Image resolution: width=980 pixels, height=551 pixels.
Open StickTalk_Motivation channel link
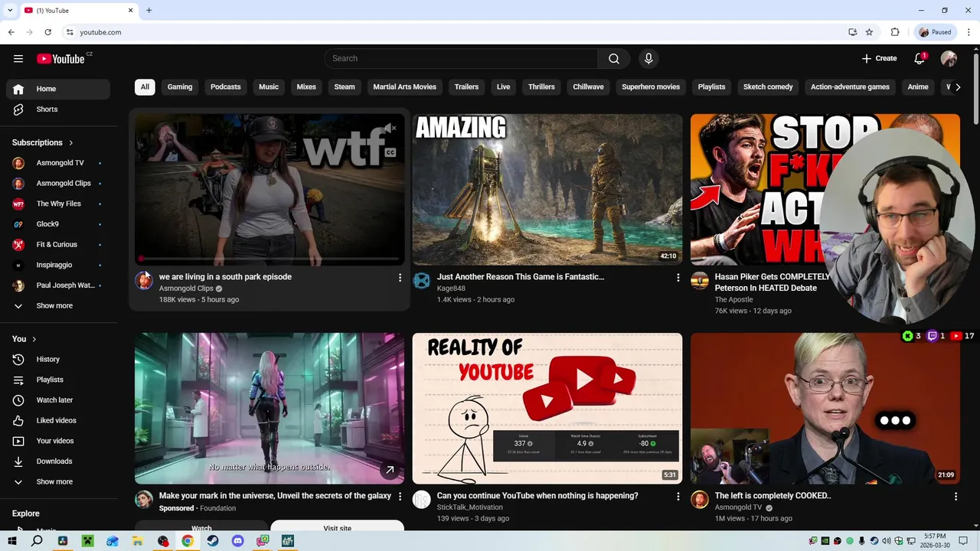click(470, 507)
